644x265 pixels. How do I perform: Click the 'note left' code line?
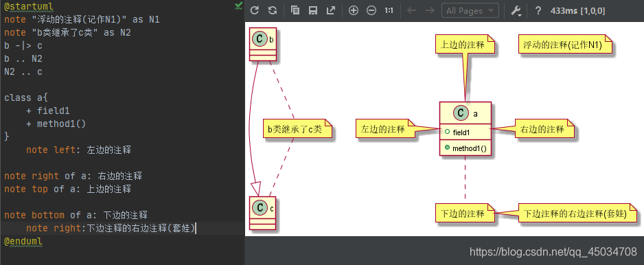pyautogui.click(x=78, y=150)
